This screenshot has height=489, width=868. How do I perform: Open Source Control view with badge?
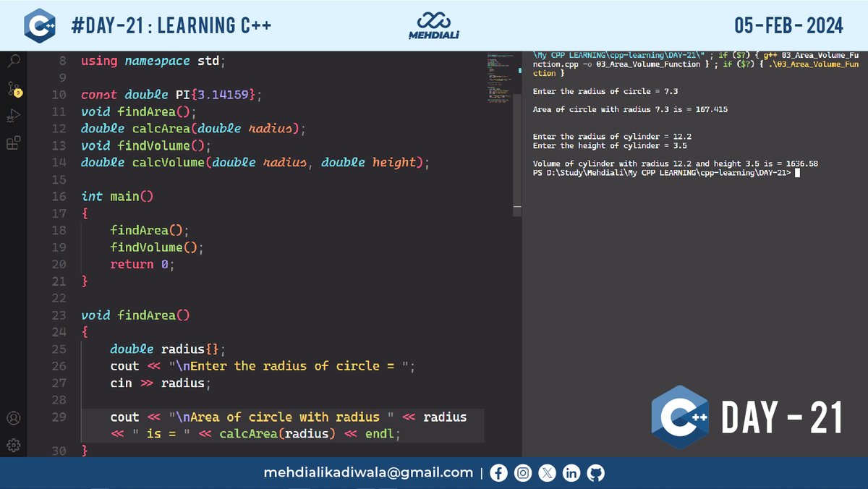click(14, 89)
